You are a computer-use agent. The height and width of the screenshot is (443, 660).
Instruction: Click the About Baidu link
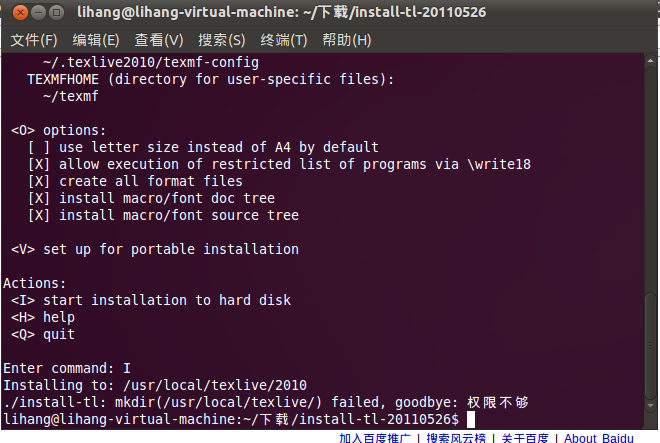point(599,438)
